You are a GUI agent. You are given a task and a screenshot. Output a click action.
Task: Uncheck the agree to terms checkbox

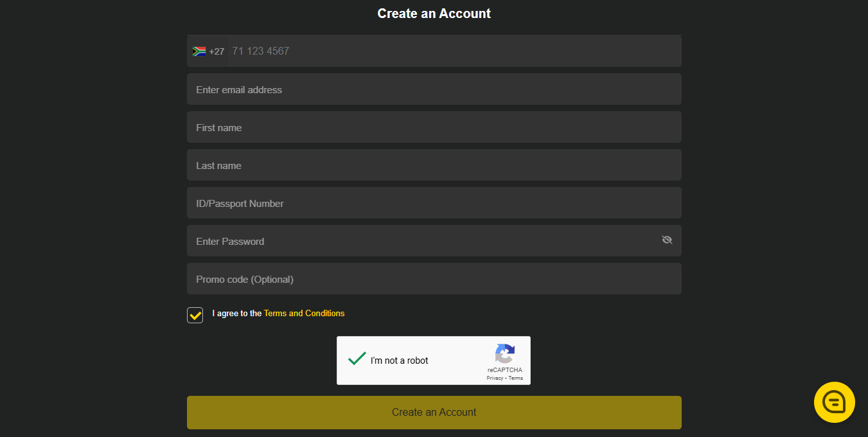click(195, 315)
